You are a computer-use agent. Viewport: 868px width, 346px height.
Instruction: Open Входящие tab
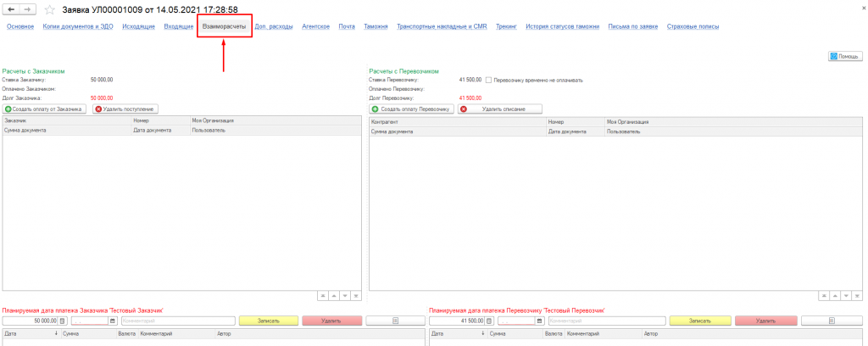click(179, 26)
